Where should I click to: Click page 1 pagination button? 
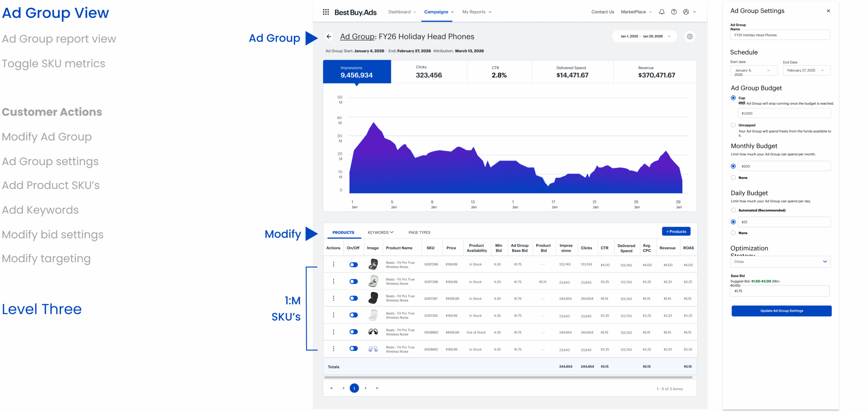(354, 388)
